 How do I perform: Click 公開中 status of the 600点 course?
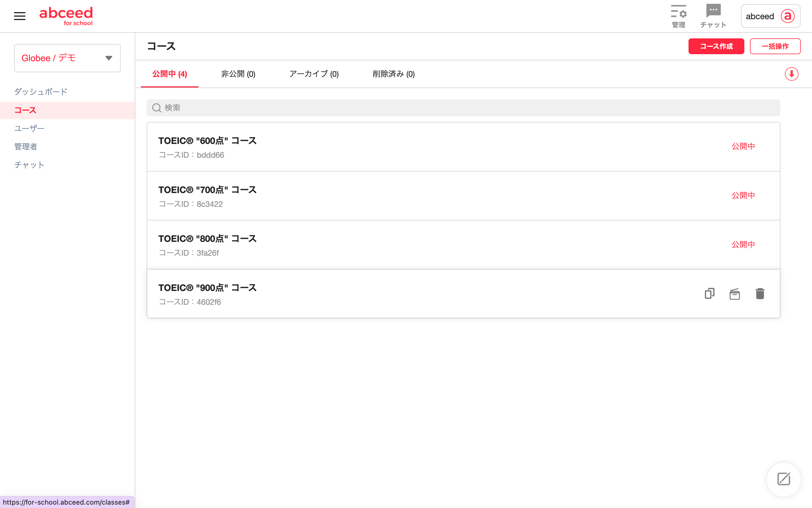point(743,146)
